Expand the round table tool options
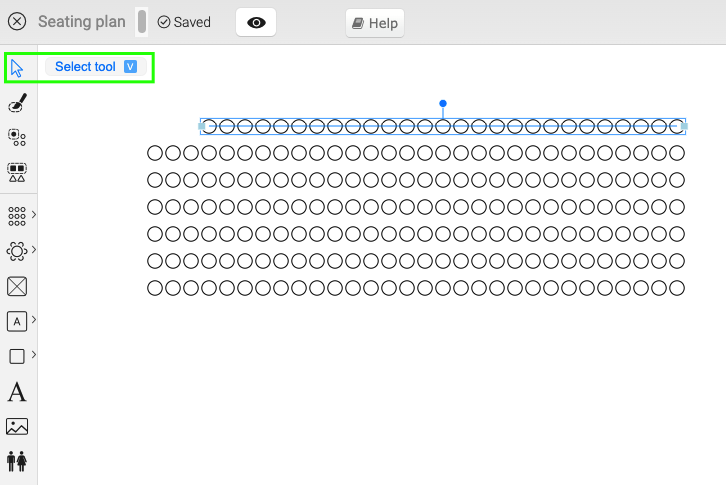This screenshot has height=485, width=726. [34, 250]
